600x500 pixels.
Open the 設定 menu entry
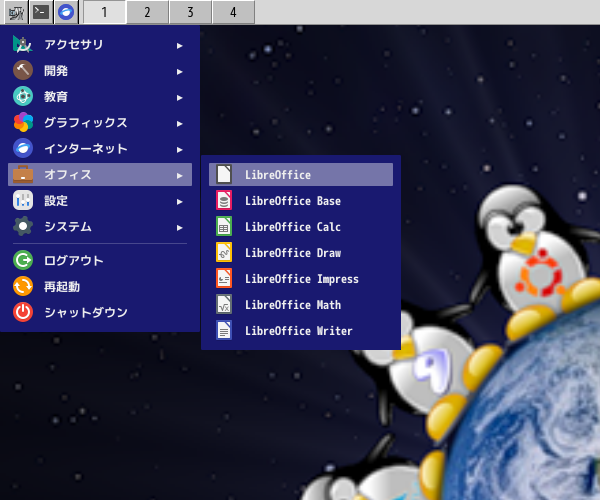click(100, 200)
